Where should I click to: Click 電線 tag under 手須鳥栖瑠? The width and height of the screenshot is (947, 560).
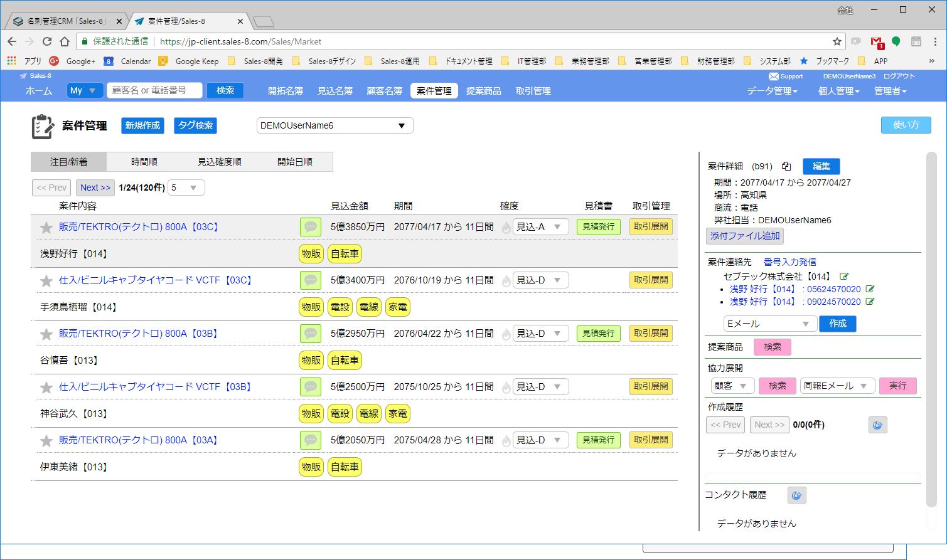[x=369, y=307]
